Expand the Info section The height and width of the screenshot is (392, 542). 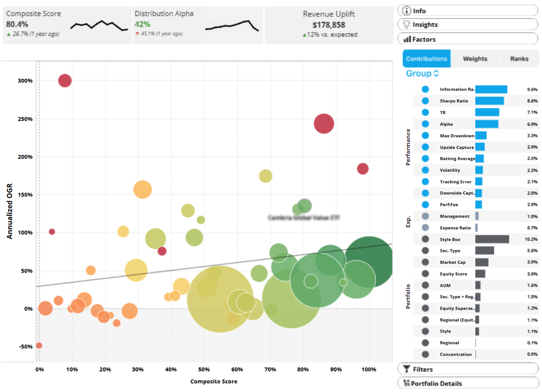click(468, 11)
